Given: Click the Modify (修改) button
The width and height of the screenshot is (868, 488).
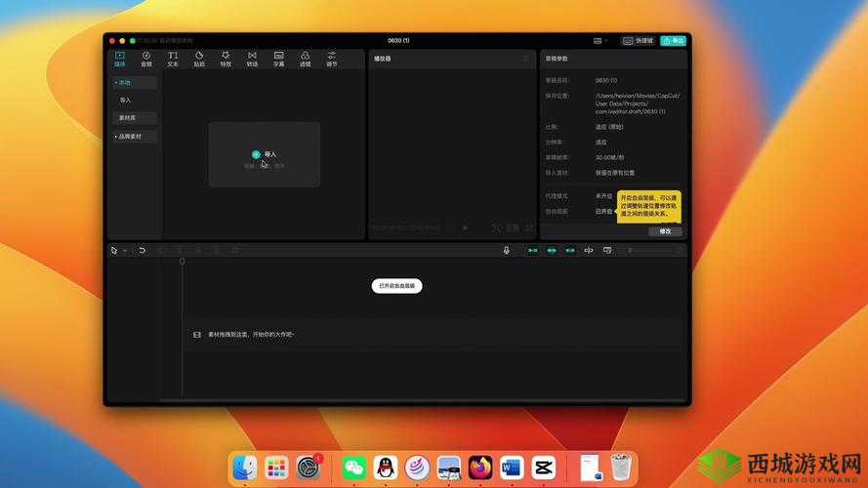Looking at the screenshot, I should (x=665, y=231).
